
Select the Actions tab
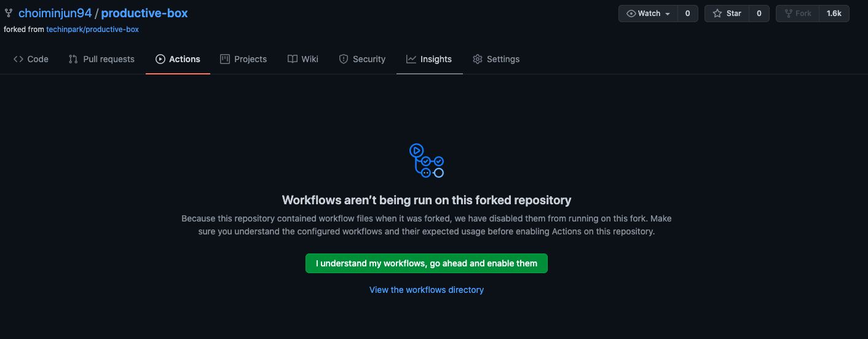click(178, 59)
